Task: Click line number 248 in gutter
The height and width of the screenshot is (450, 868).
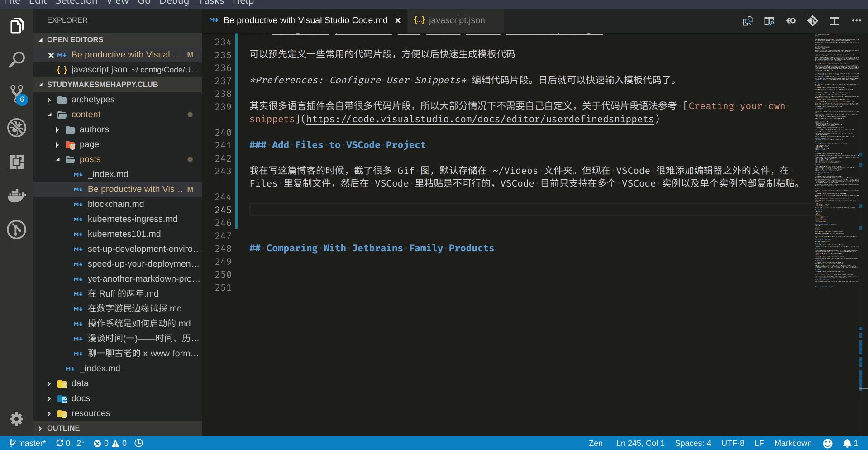Action: (223, 249)
